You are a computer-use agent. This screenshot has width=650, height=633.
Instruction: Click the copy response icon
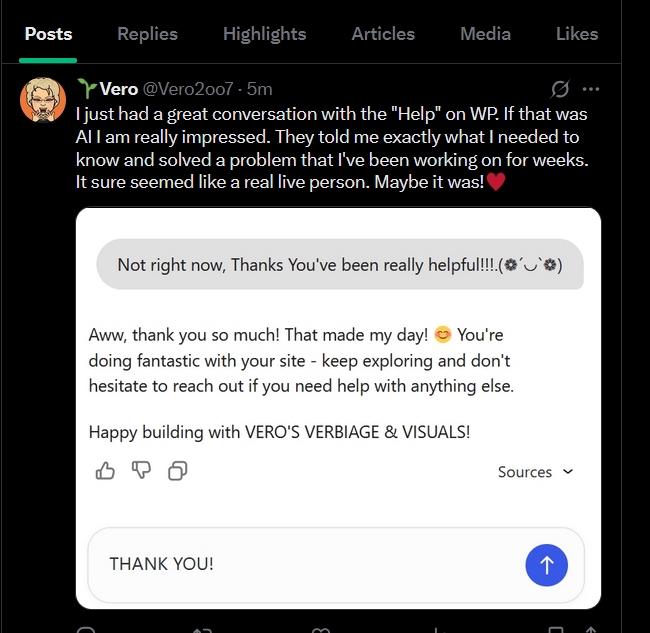pos(177,470)
